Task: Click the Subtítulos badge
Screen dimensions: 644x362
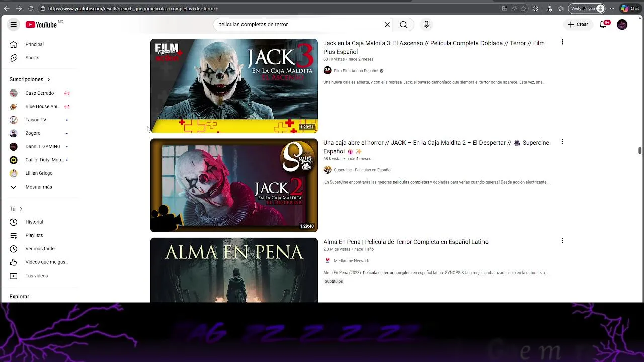Action: click(x=334, y=281)
